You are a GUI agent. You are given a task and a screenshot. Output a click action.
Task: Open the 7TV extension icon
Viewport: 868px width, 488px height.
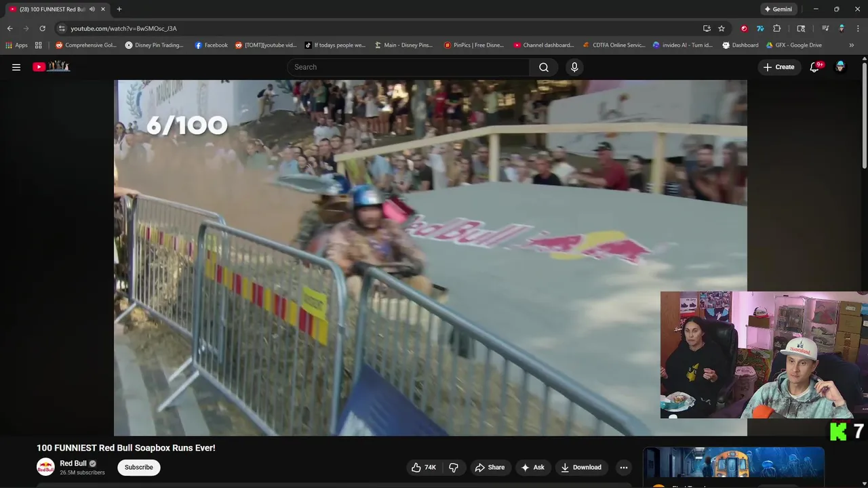pyautogui.click(x=760, y=28)
